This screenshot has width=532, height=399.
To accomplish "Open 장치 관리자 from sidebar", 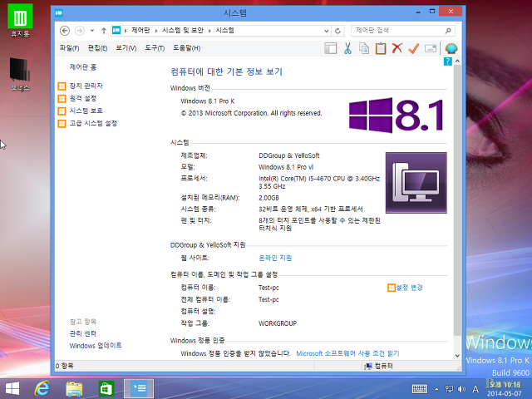I will coord(86,86).
